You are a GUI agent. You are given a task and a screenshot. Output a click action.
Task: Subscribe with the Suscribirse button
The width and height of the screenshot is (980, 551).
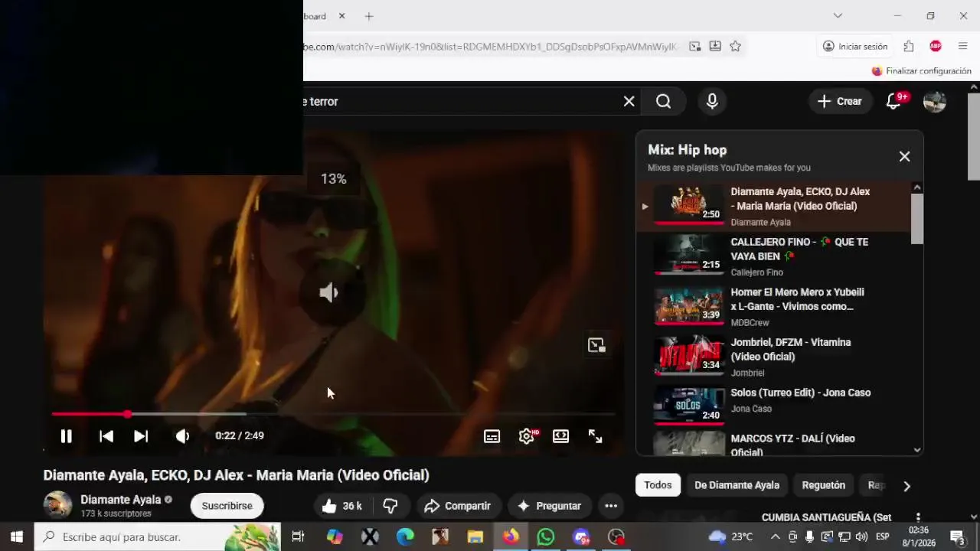pos(227,506)
